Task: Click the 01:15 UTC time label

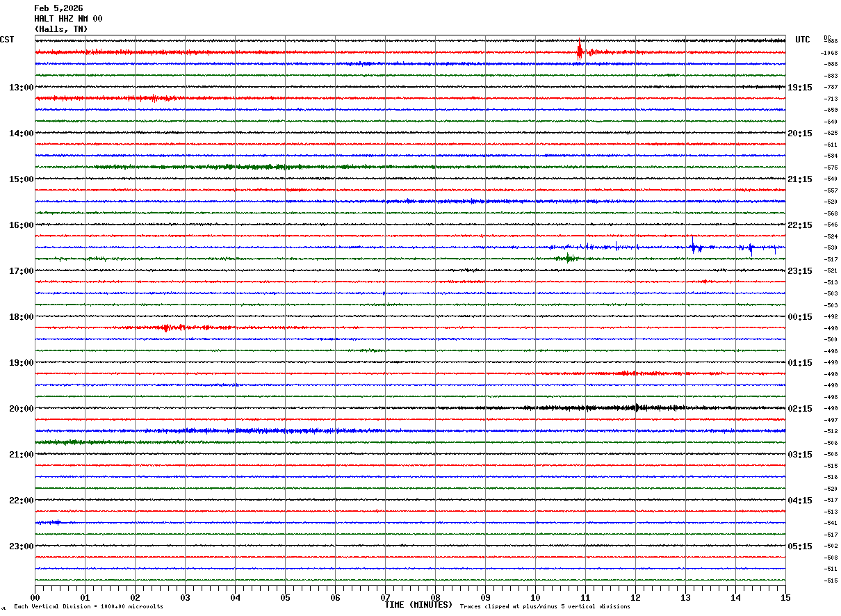Action: 800,363
